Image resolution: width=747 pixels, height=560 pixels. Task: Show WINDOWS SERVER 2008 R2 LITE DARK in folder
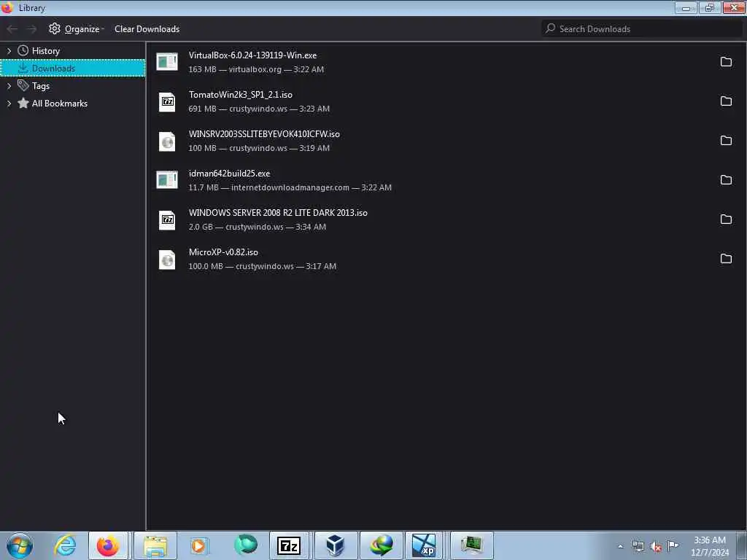click(726, 219)
